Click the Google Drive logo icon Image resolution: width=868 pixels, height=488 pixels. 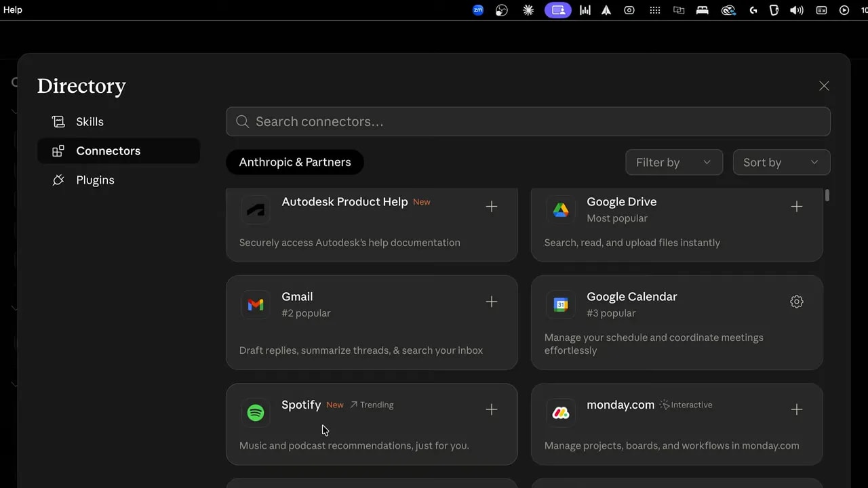[561, 210]
